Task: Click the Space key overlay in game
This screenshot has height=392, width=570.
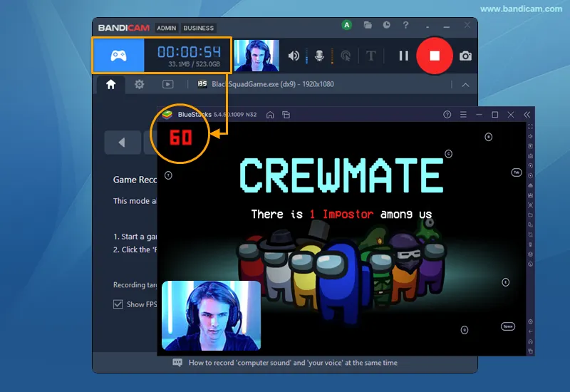Action: pos(508,326)
